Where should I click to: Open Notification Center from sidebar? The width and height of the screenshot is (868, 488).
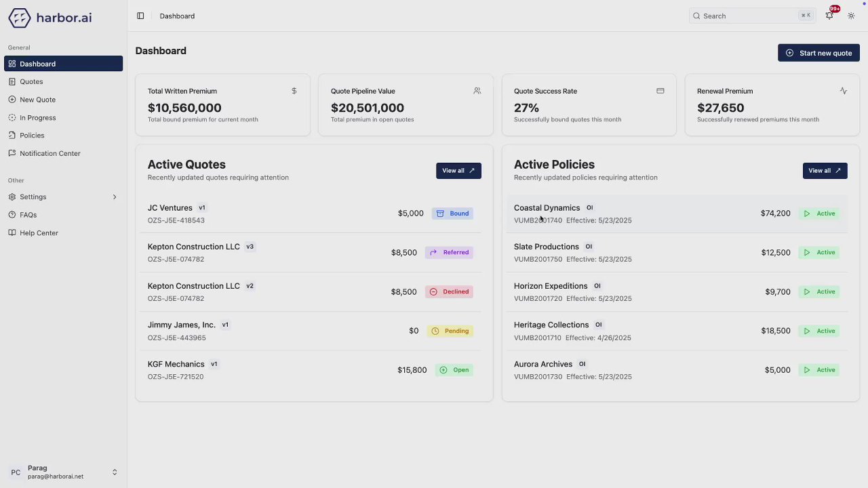[x=50, y=153]
